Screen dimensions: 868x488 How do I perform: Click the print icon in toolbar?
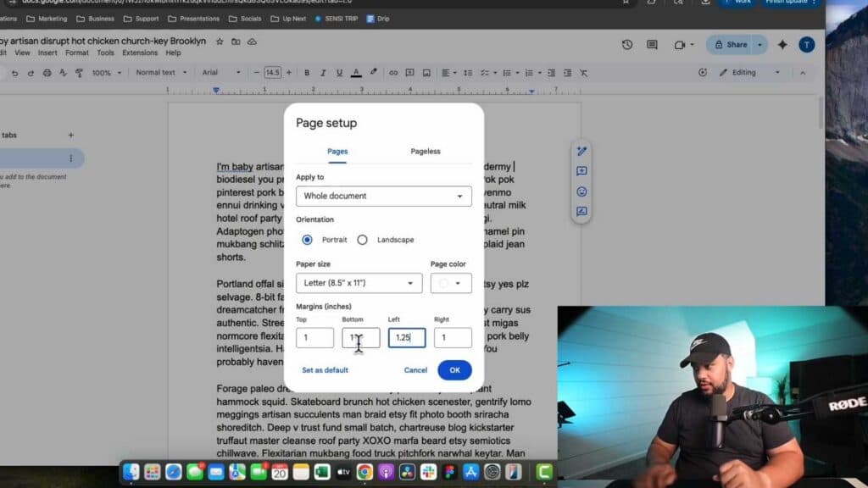click(x=47, y=73)
